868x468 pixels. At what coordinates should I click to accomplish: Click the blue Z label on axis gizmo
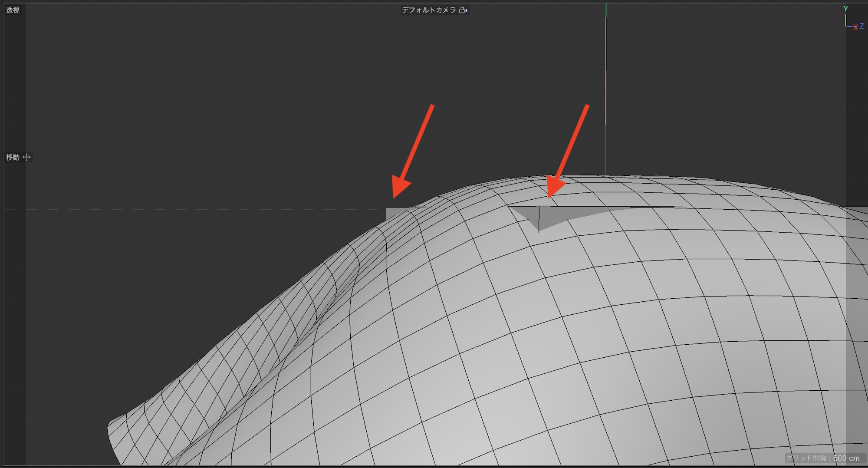pyautogui.click(x=861, y=26)
